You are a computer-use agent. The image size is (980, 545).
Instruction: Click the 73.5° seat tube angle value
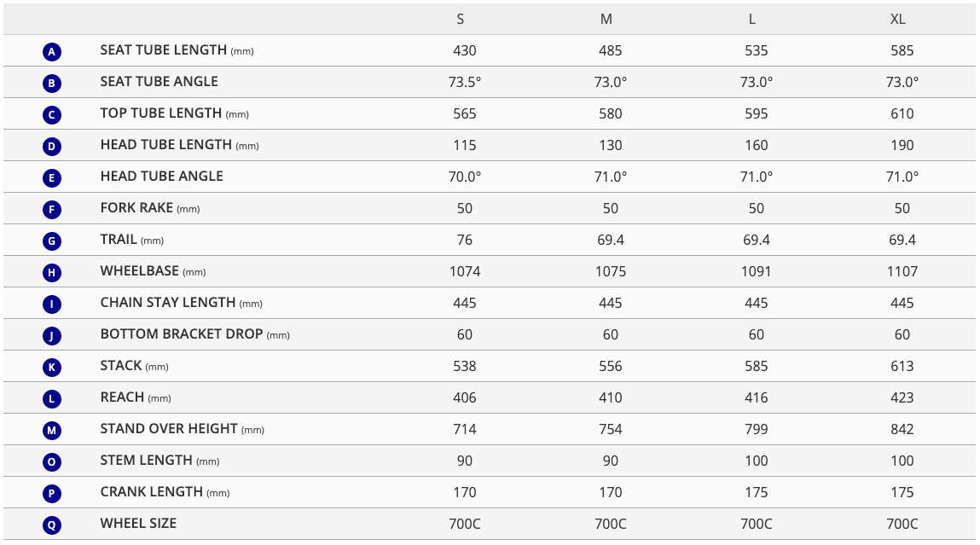pos(465,82)
